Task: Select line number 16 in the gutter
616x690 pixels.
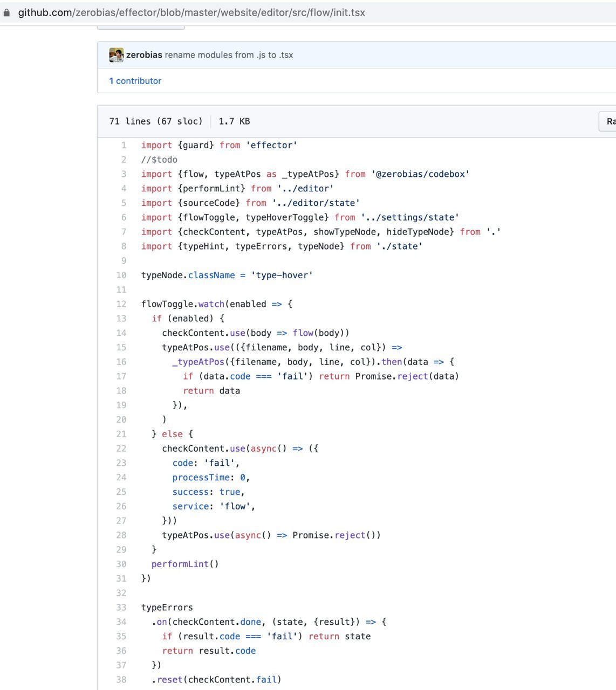Action: tap(121, 362)
